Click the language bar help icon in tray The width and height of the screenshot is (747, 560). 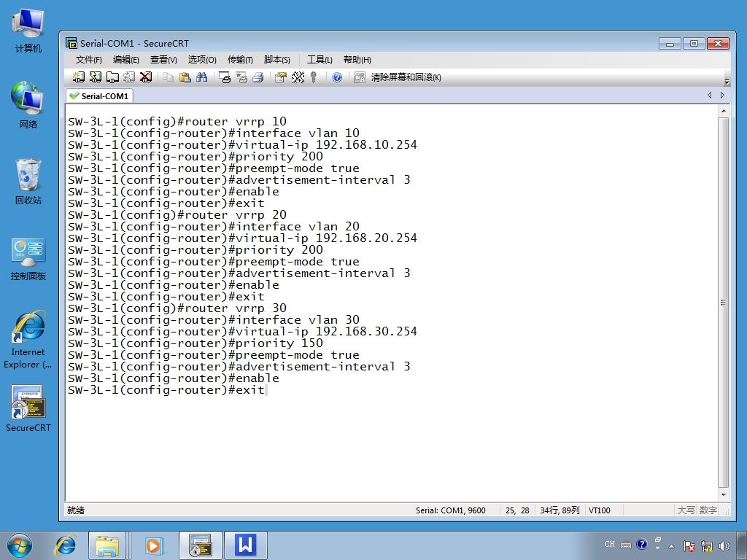tap(642, 544)
